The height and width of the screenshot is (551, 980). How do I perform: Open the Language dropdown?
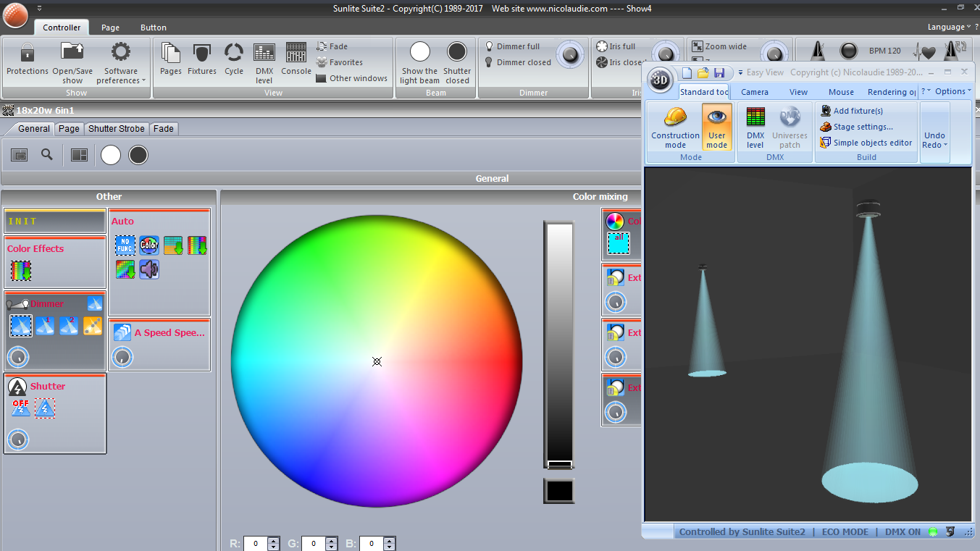coord(949,27)
